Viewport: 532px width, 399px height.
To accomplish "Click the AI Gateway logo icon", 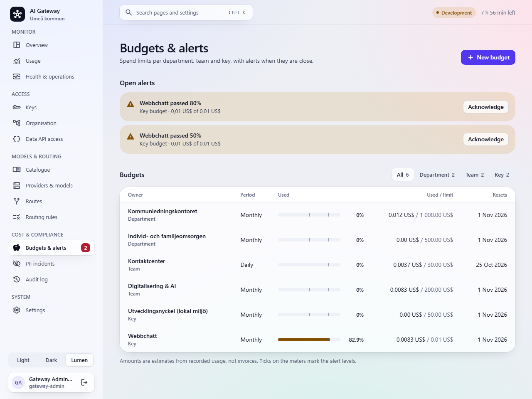I will (17, 14).
